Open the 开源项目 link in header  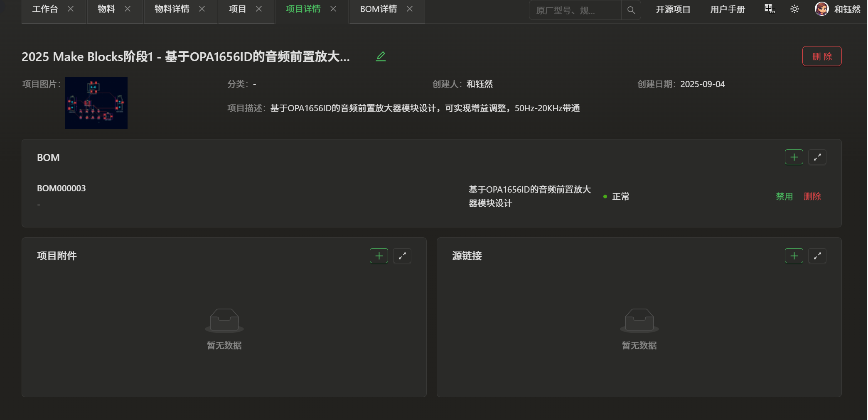(x=673, y=10)
